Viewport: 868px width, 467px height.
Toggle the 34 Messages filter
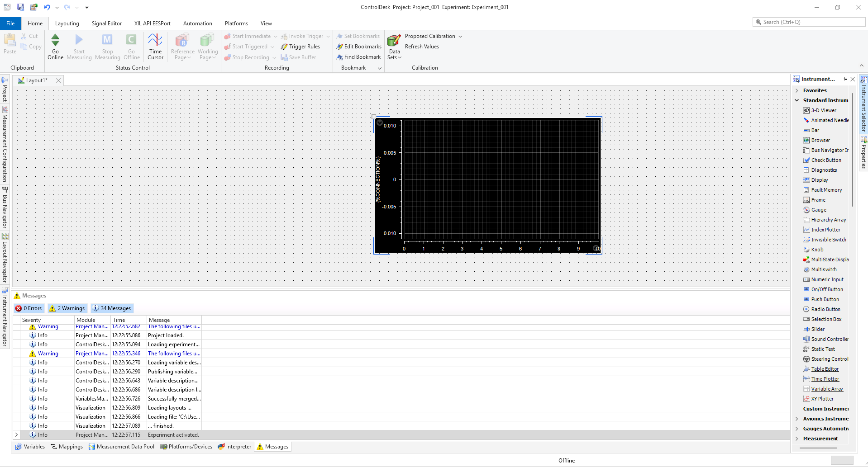112,308
